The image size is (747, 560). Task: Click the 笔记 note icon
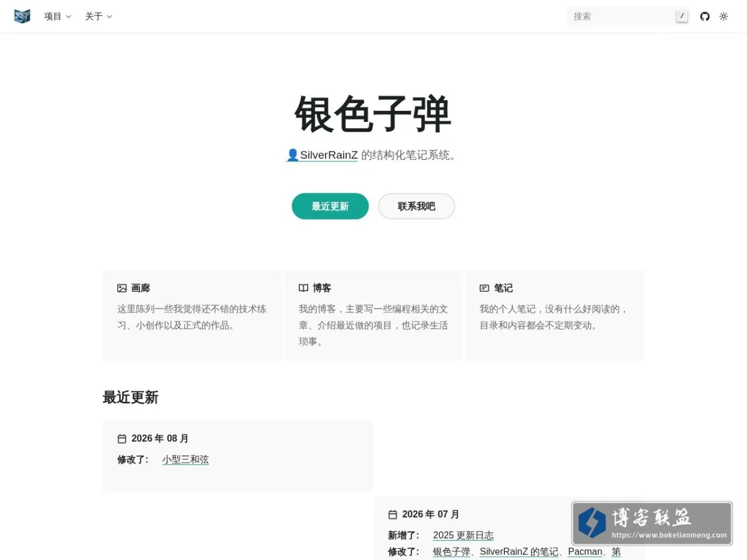pos(484,288)
